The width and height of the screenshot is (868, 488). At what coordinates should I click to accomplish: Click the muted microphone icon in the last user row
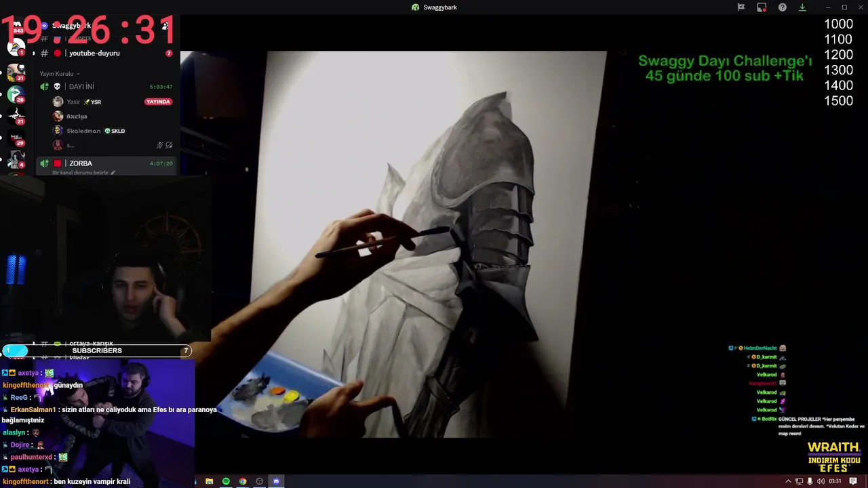160,145
